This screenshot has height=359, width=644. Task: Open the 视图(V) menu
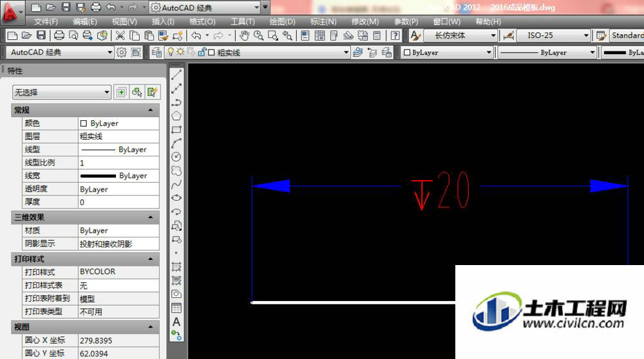point(124,22)
